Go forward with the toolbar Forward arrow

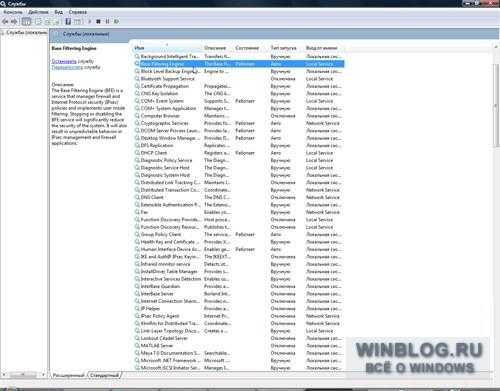(14, 22)
